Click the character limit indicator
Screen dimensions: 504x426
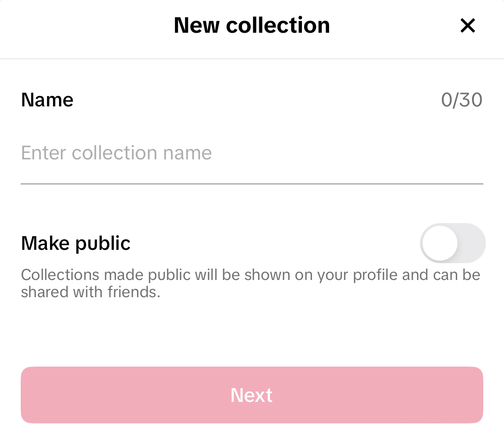click(x=462, y=100)
